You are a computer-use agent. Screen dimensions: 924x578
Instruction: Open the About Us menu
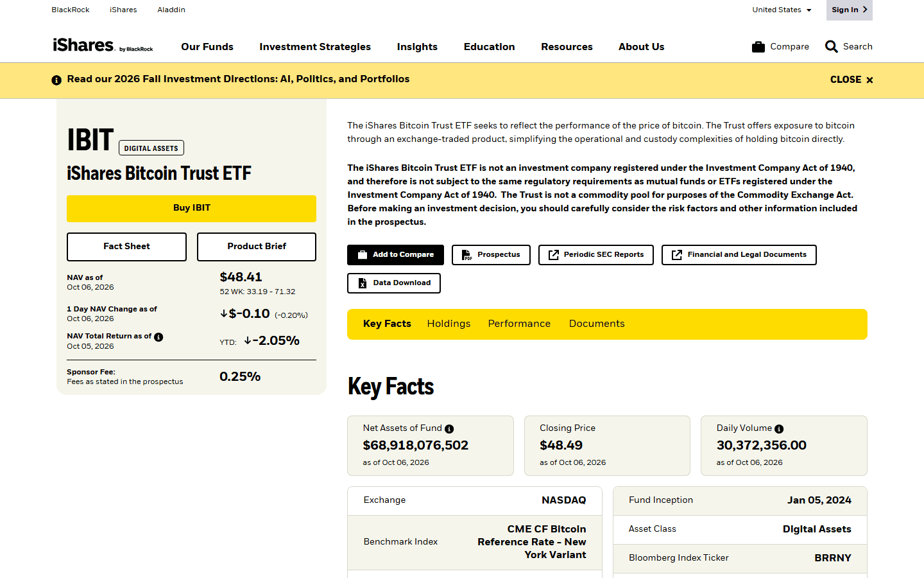[x=641, y=47]
